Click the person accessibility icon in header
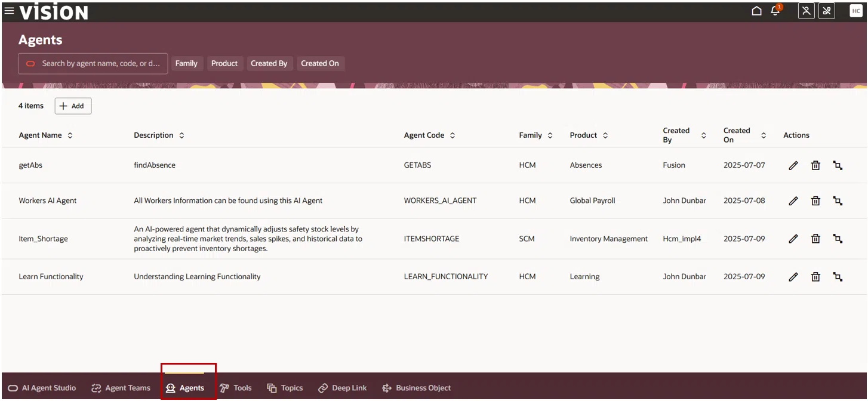This screenshot has height=401, width=868. pyautogui.click(x=807, y=11)
